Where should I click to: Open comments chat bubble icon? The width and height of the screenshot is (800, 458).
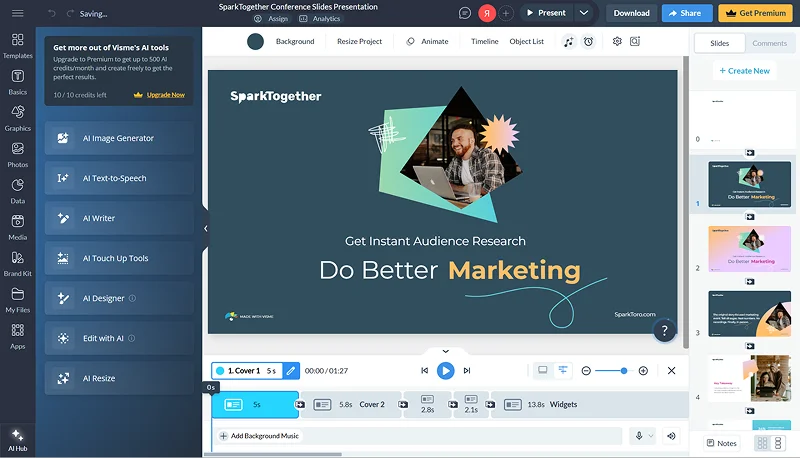465,13
